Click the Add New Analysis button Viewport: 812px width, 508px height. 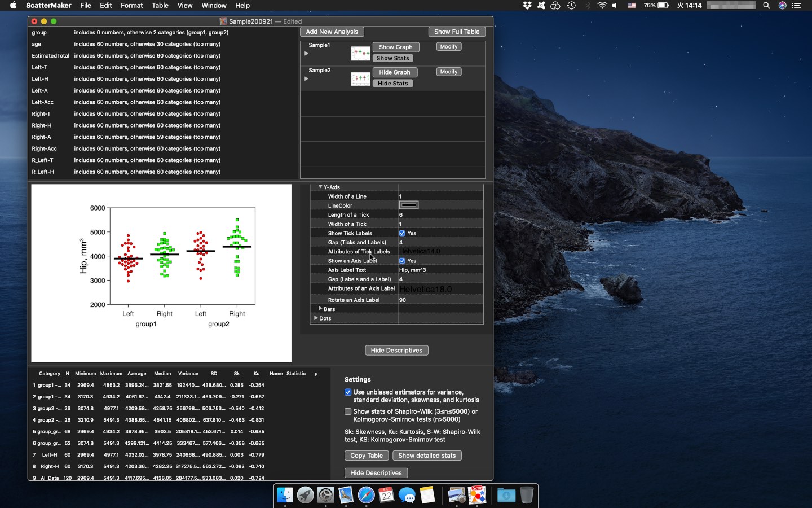(x=332, y=32)
